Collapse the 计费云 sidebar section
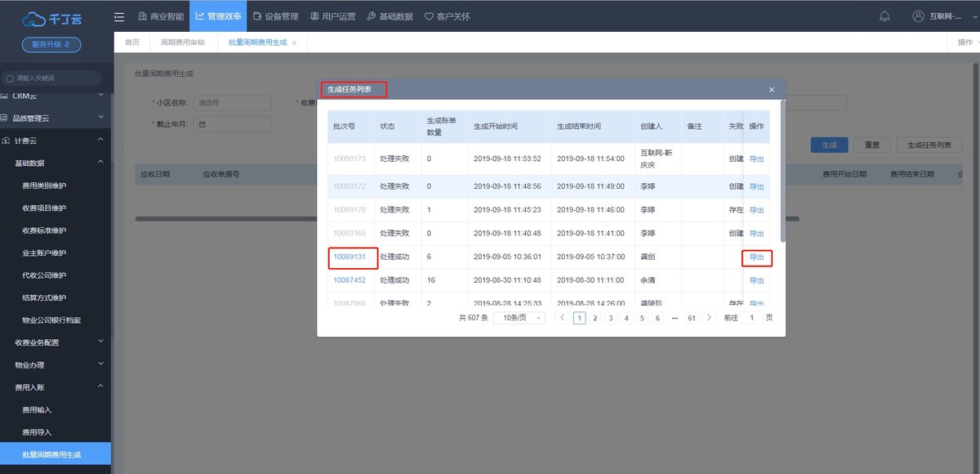 100,141
